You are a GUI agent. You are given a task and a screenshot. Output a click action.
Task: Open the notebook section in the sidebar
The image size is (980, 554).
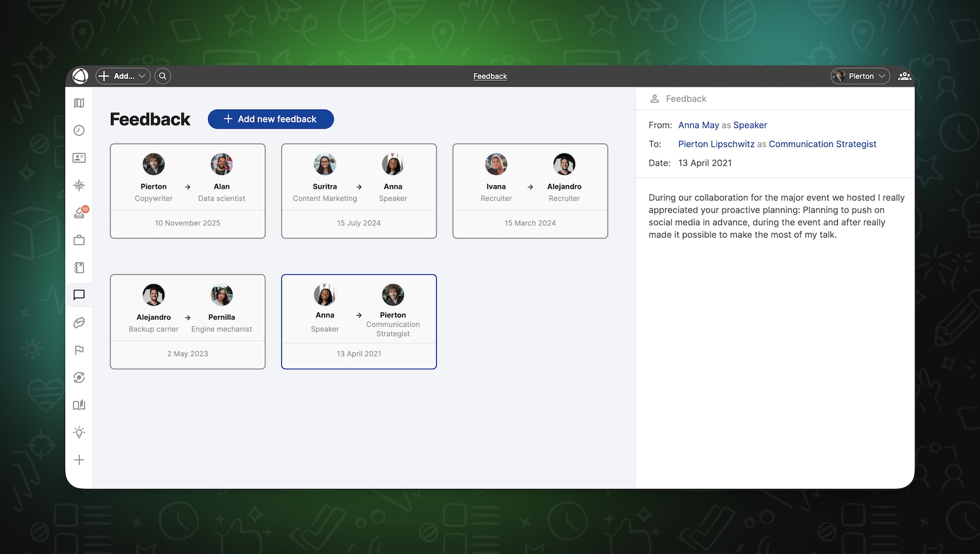pyautogui.click(x=79, y=267)
